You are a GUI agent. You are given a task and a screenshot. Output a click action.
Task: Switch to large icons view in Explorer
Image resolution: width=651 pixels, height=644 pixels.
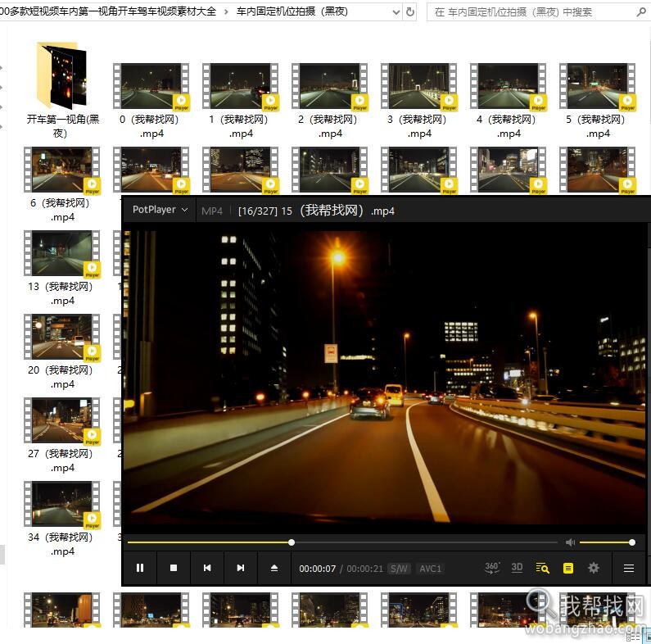(x=646, y=637)
